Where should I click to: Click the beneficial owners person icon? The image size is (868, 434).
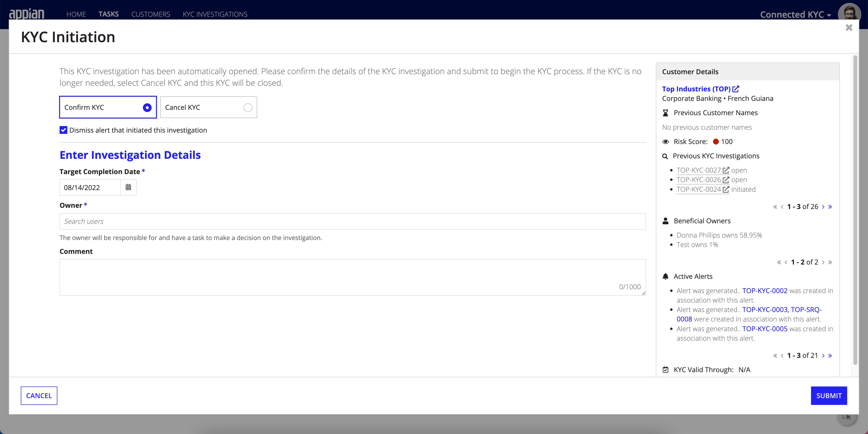665,221
